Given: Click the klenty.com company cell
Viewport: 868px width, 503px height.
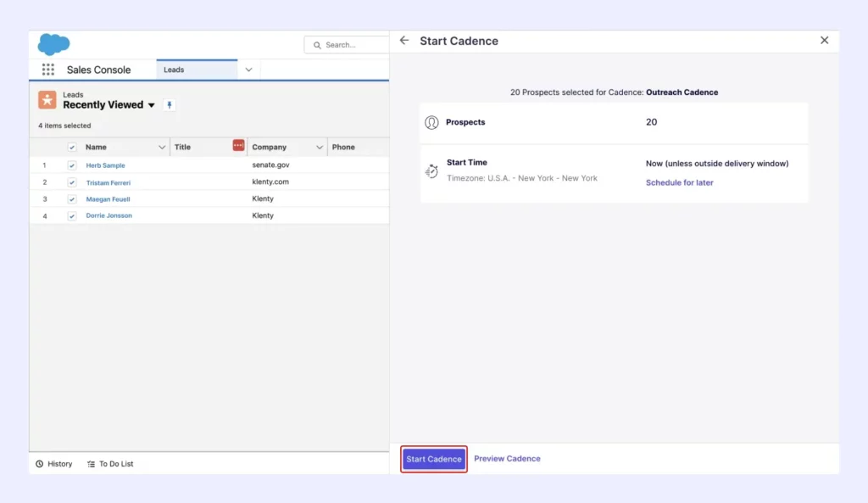Looking at the screenshot, I should [270, 182].
